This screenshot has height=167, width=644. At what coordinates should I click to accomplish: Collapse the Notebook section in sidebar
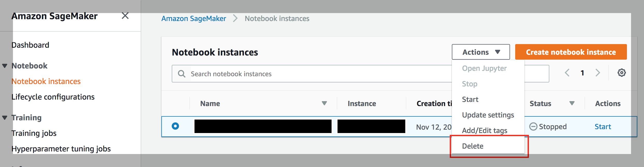[5, 66]
